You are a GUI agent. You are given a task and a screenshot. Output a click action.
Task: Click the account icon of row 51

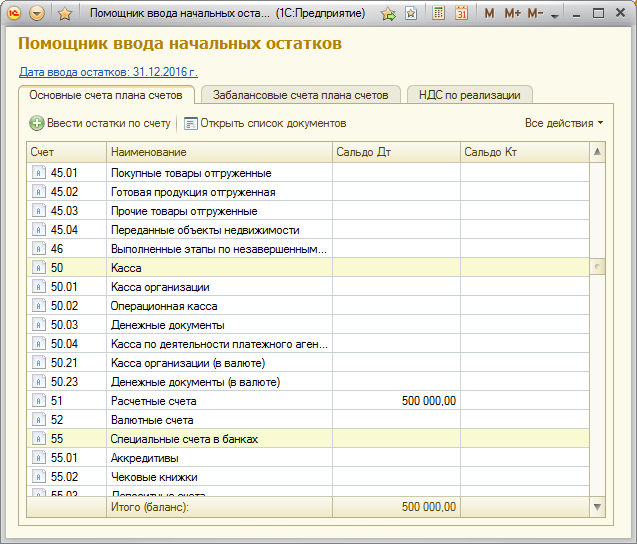(x=39, y=401)
